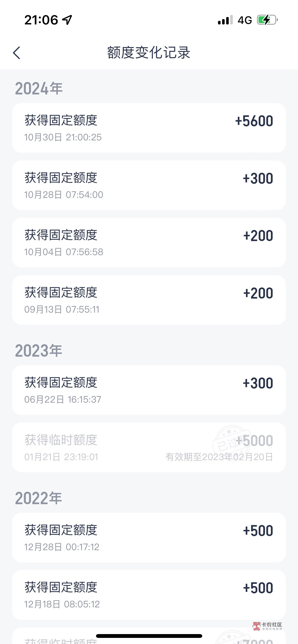
Task: Select the June 22 +300 record
Action: pyautogui.click(x=149, y=390)
